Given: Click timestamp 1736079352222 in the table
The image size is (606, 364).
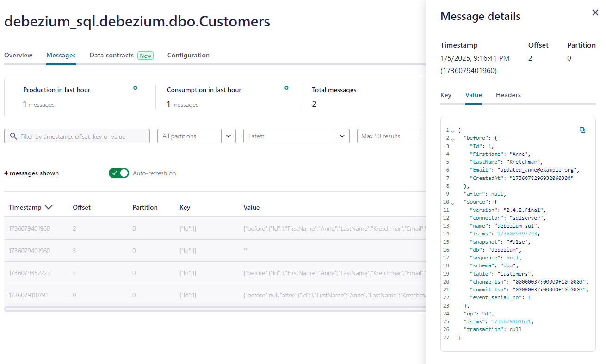Looking at the screenshot, I should (x=30, y=273).
